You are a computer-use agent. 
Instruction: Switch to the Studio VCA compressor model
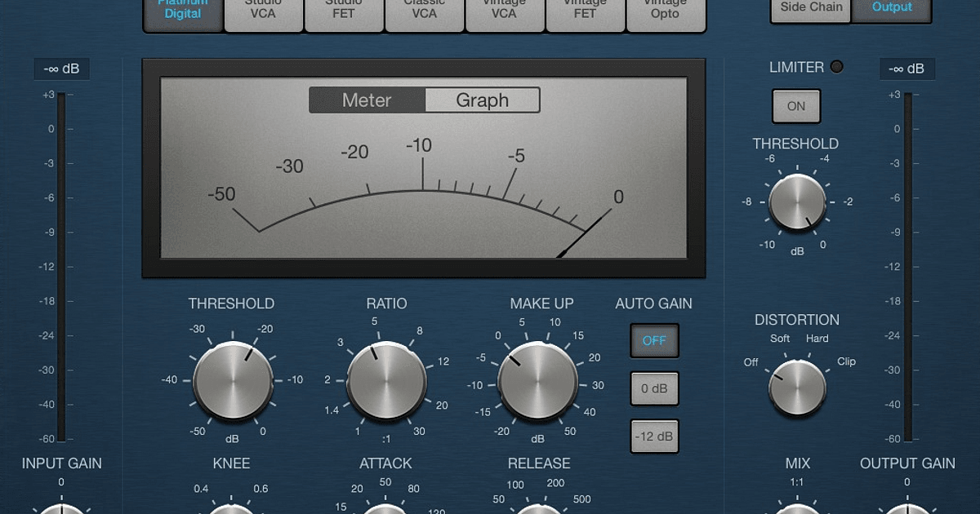tap(263, 11)
